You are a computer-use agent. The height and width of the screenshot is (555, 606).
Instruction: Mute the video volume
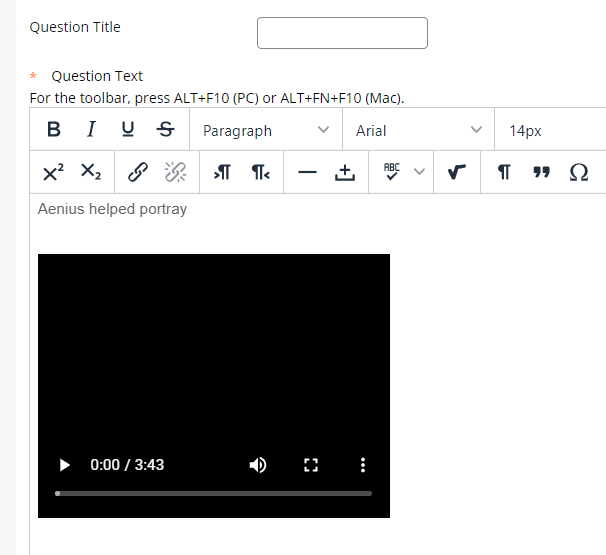(258, 465)
